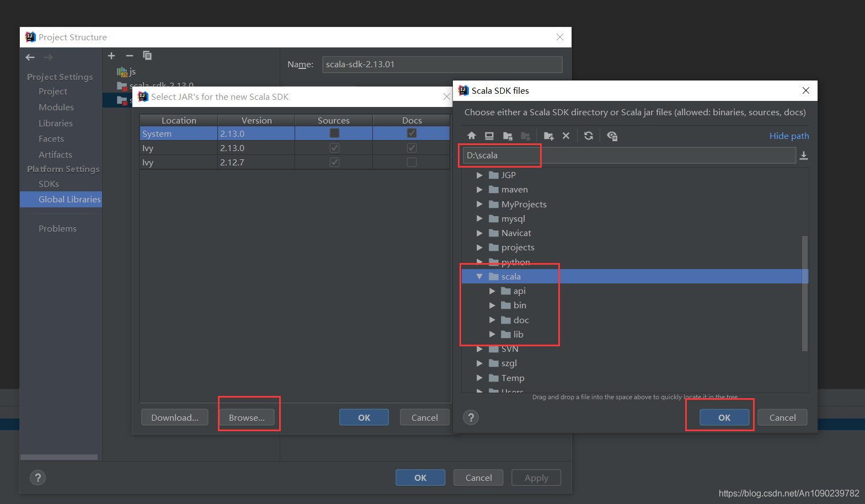Click OK in Select JAR's dialog
Screen dimensions: 865x504
[364, 417]
